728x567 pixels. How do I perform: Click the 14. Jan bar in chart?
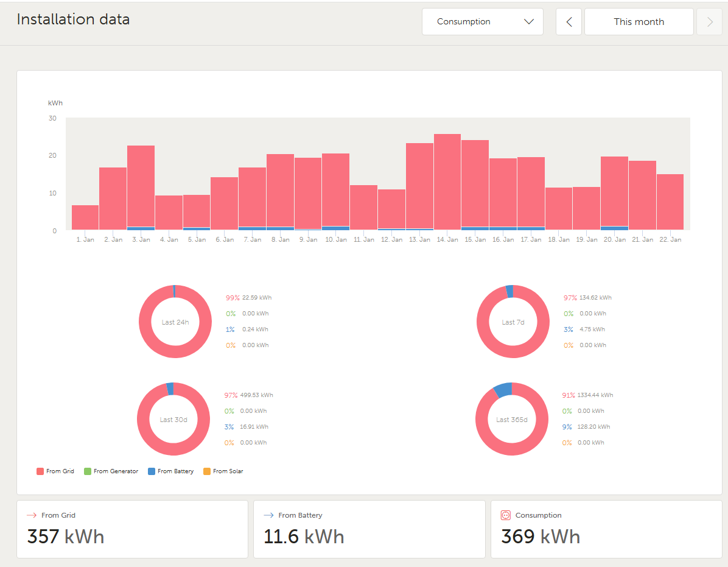click(x=447, y=182)
